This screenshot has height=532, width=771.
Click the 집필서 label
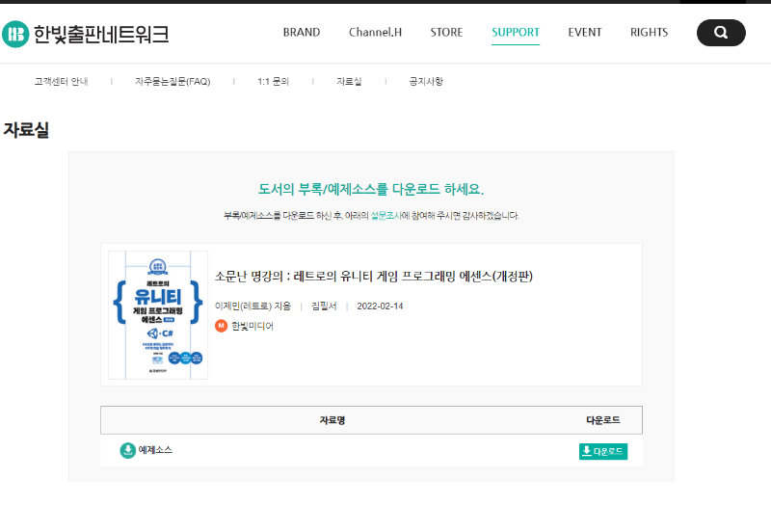coord(324,306)
